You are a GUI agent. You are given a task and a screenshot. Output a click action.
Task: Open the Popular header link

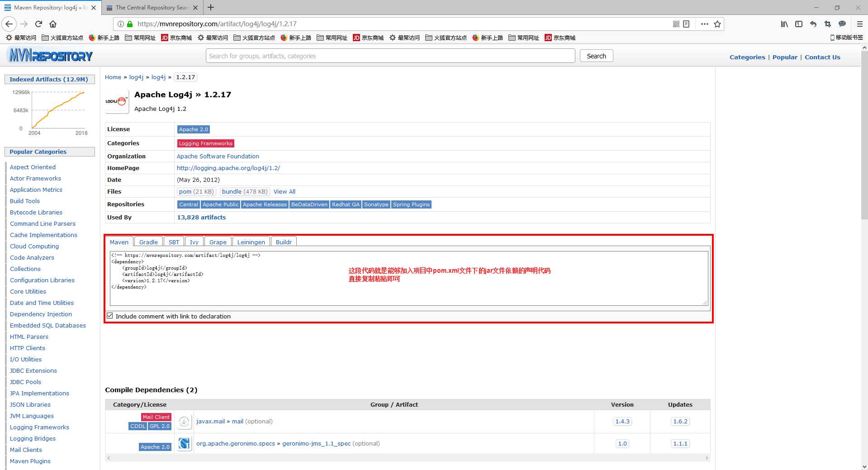(785, 57)
